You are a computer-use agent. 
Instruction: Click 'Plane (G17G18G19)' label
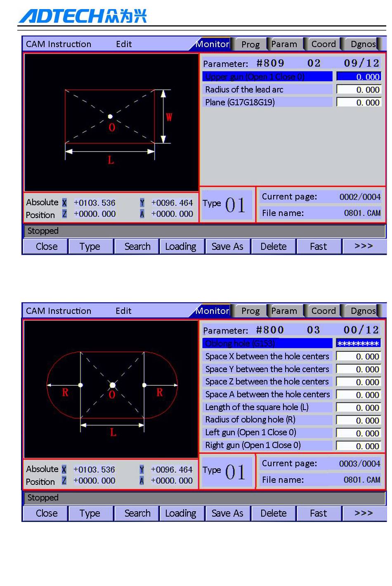coord(267,102)
